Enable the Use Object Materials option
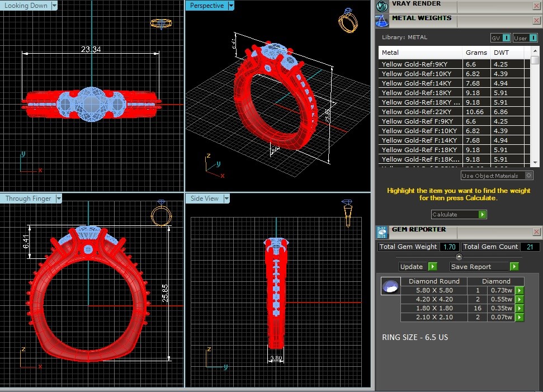The image size is (543, 392). (x=528, y=176)
